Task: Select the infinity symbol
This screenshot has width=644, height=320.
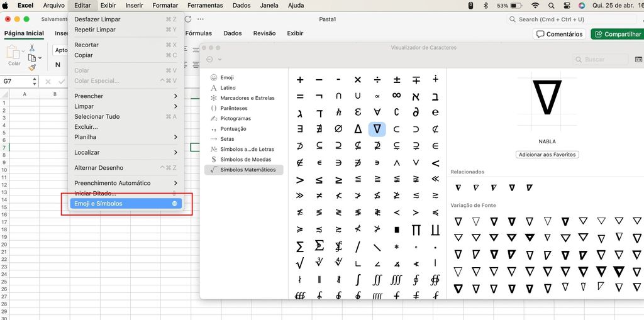Action: (x=397, y=96)
